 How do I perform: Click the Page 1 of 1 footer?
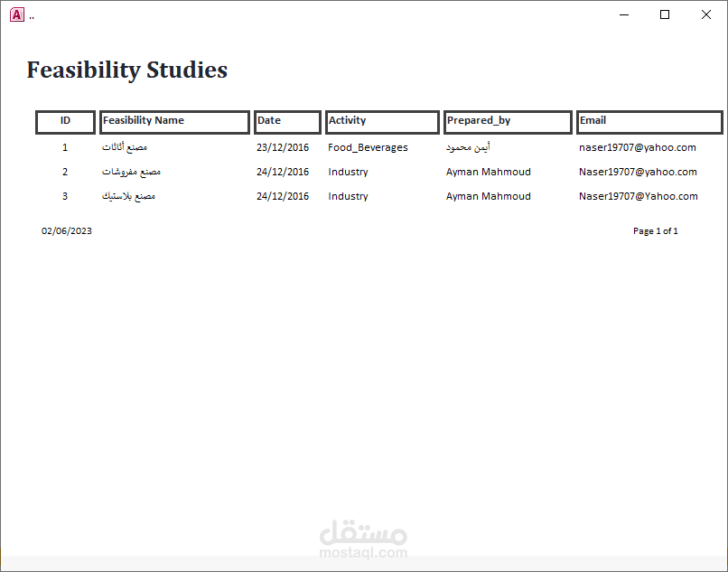pyautogui.click(x=656, y=231)
